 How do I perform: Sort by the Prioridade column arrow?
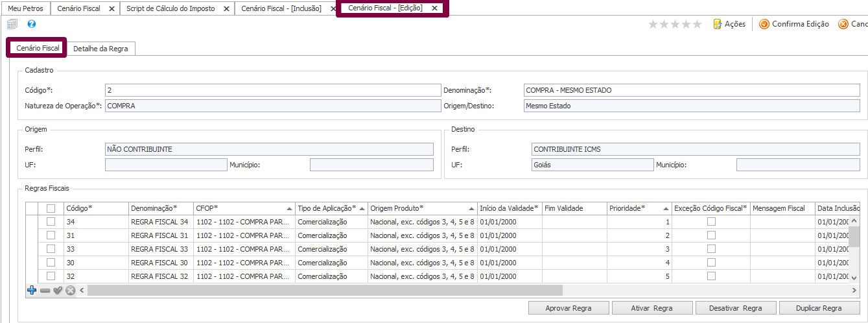666,209
